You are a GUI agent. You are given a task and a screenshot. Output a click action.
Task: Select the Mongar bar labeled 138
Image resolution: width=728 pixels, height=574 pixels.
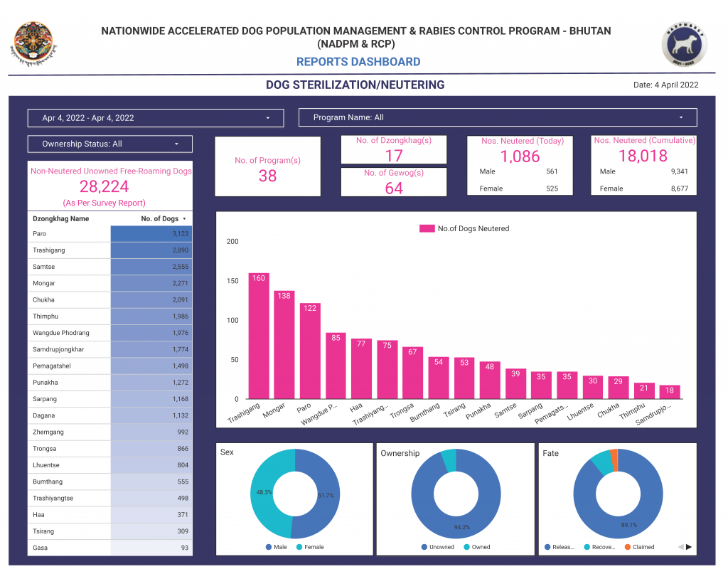click(284, 344)
